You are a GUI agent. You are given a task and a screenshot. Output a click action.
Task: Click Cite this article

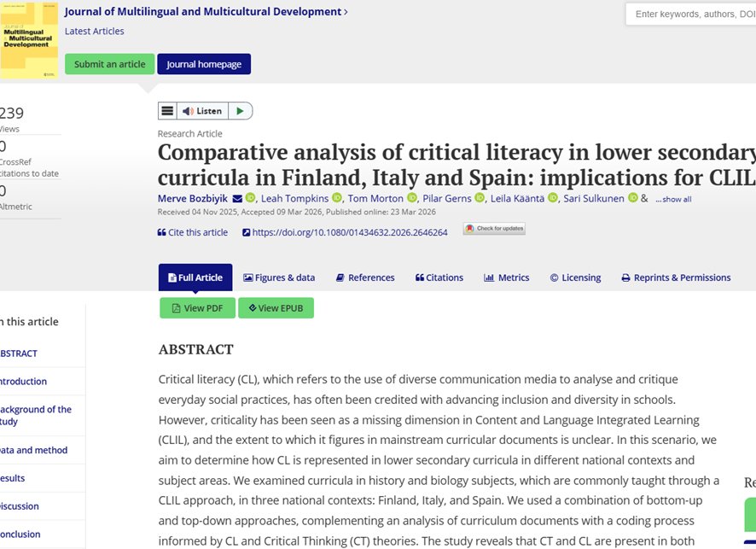(x=193, y=232)
